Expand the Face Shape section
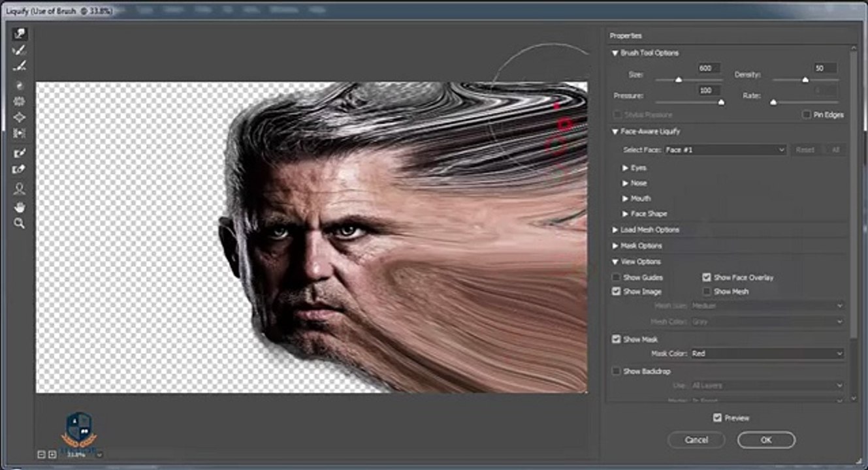The width and height of the screenshot is (868, 470). pyautogui.click(x=626, y=213)
